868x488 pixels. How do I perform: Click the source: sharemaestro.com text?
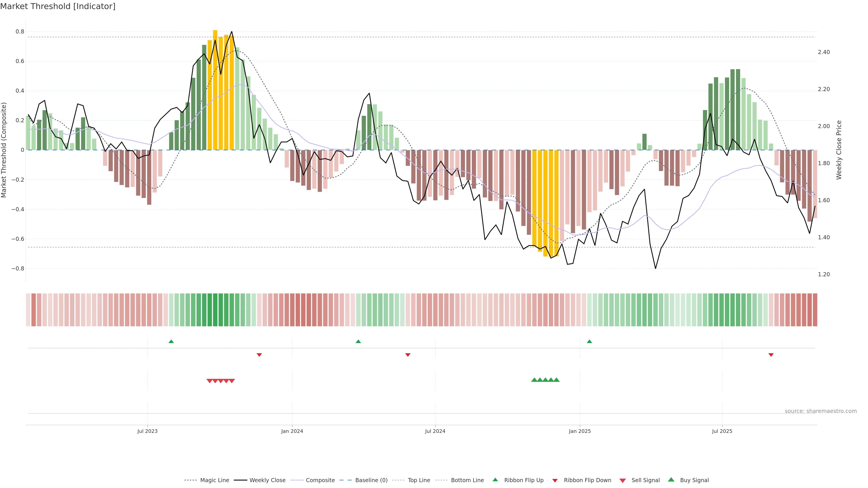[821, 411]
